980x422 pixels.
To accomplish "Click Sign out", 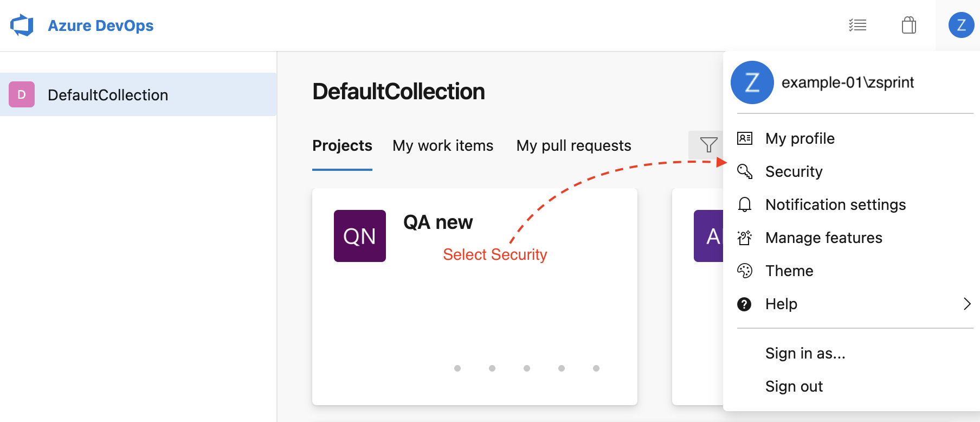I will (794, 386).
